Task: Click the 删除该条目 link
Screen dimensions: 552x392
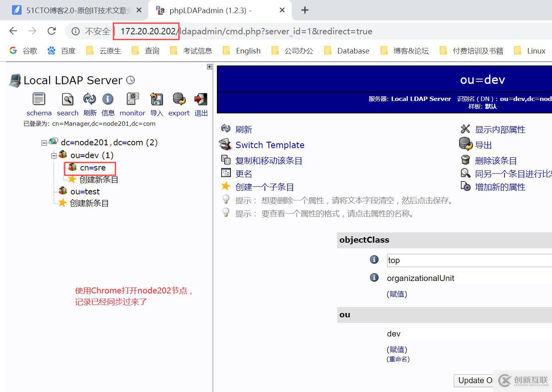Action: click(x=496, y=160)
